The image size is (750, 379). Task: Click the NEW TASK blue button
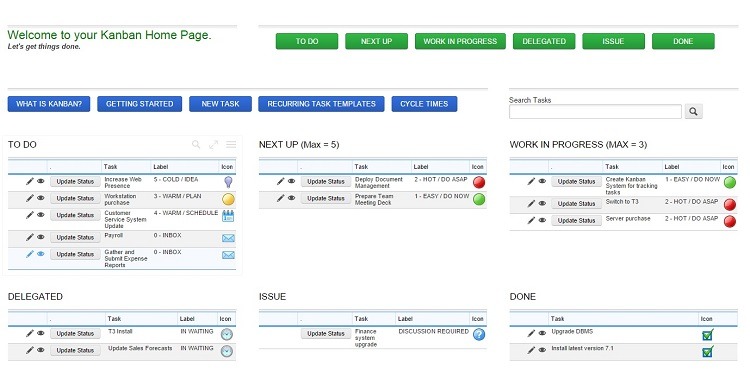[x=221, y=104]
